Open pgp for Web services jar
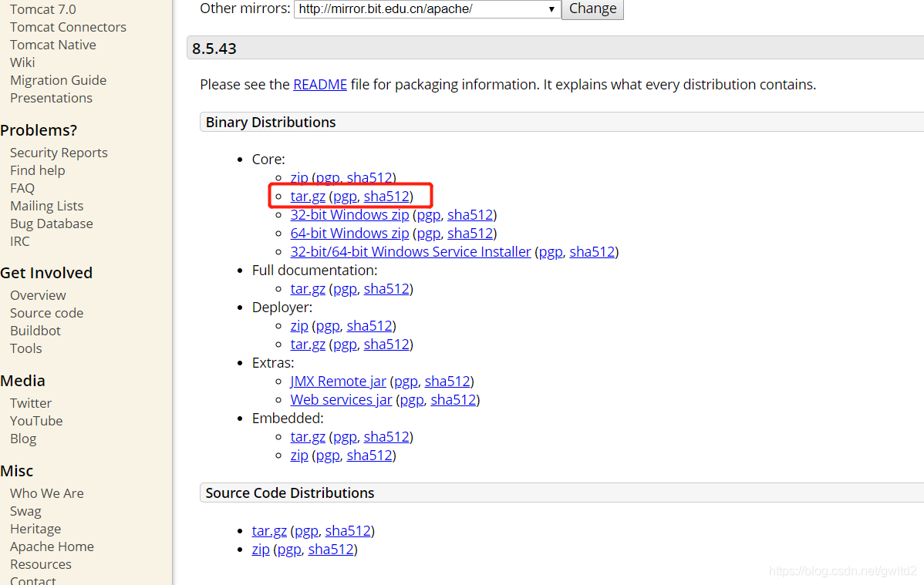The width and height of the screenshot is (924, 585). pyautogui.click(x=412, y=399)
